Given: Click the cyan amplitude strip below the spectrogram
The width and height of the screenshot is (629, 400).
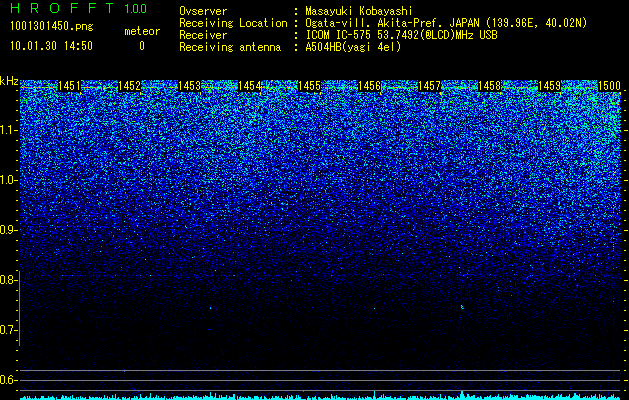Looking at the screenshot, I should 320,396.
